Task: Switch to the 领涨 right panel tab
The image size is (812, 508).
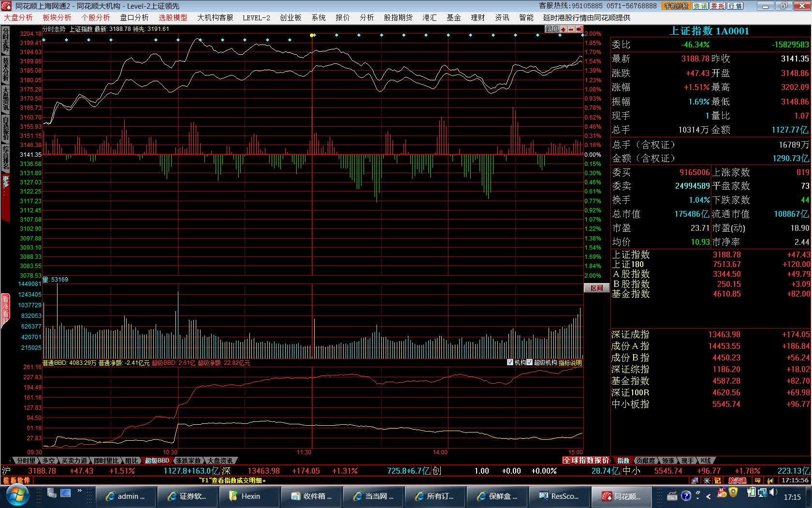Action: [668, 461]
